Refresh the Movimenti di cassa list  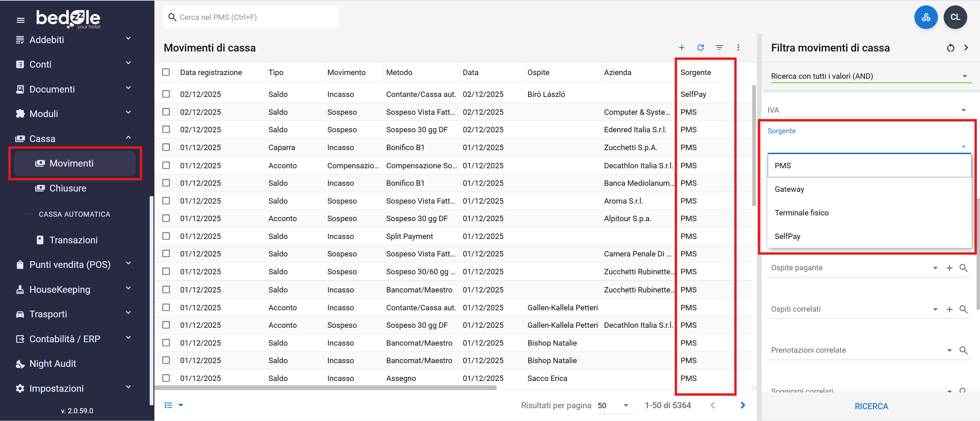coord(700,47)
